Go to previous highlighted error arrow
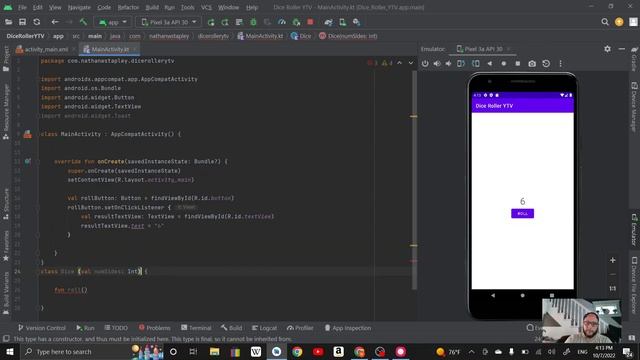The width and height of the screenshot is (640, 360). [x=400, y=63]
